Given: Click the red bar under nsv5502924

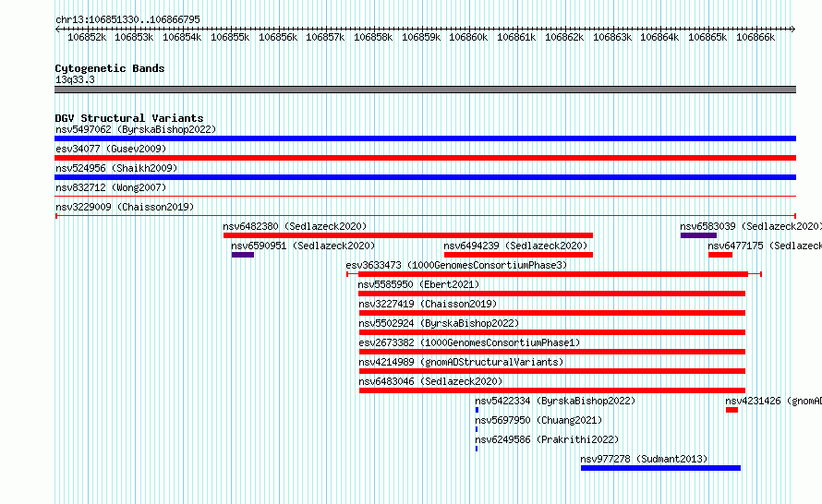Looking at the screenshot, I should tap(552, 332).
